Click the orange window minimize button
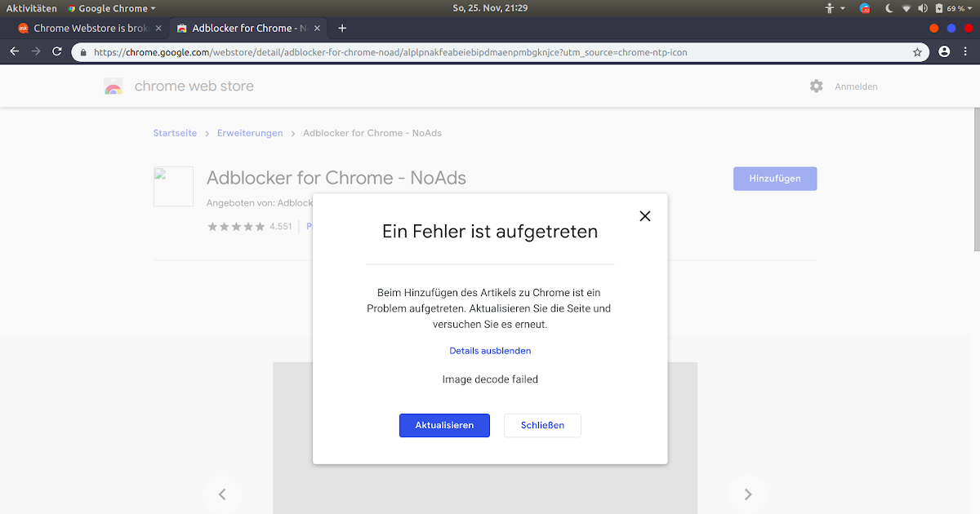The width and height of the screenshot is (980, 514). coord(934,28)
